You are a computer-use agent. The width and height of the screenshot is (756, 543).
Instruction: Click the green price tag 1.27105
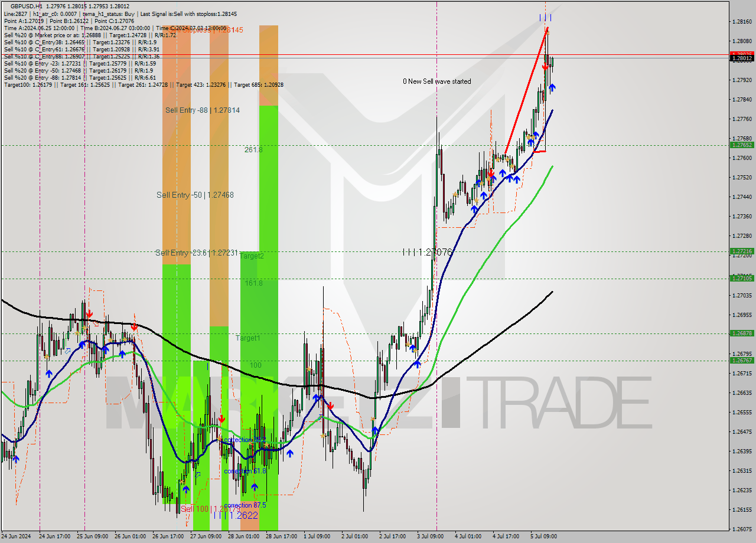coord(742,278)
